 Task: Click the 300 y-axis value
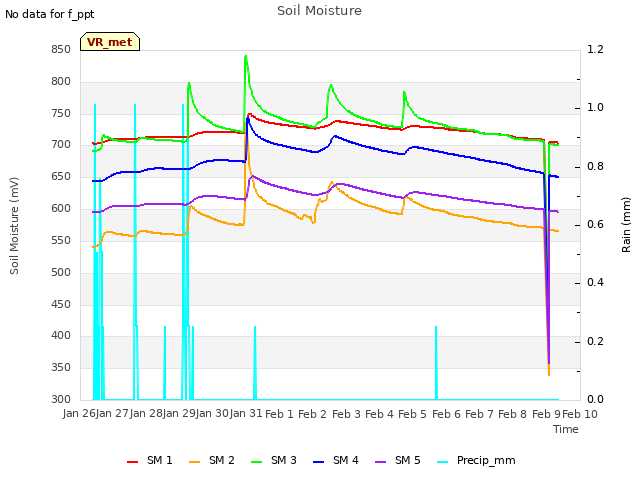61,399
